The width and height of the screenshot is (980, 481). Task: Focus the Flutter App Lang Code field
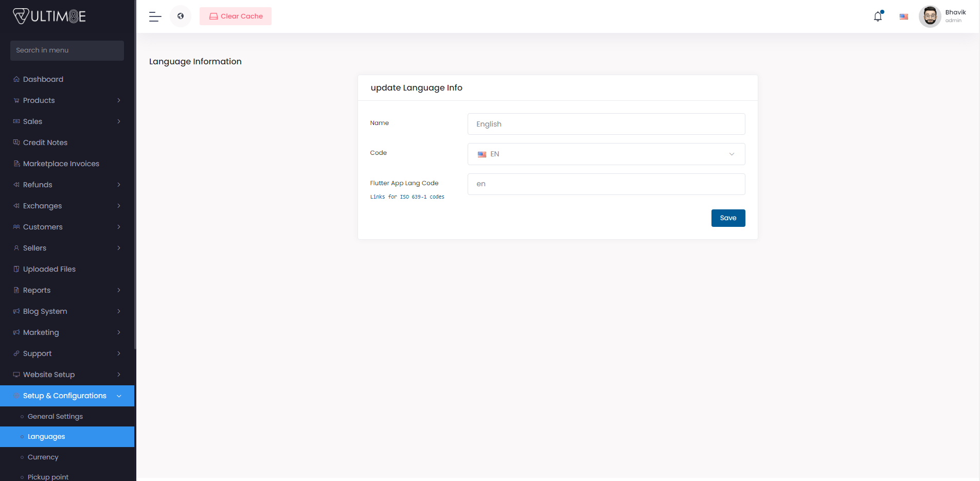(x=605, y=184)
